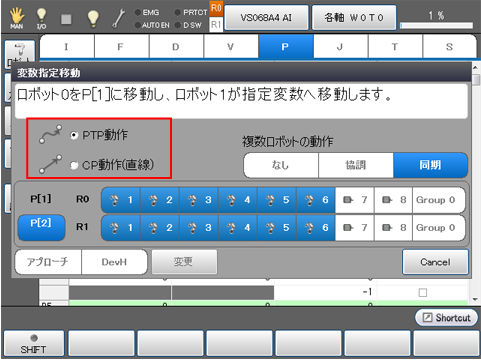Set multi-robot motion to 協調
The height and width of the screenshot is (360, 481).
point(356,165)
